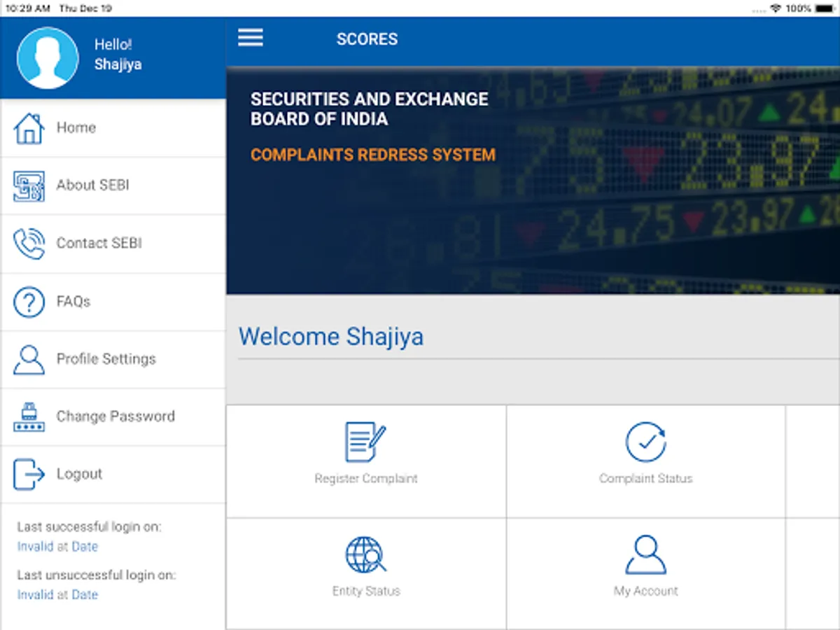Tap the 'Thu Dec 19' date in status bar
Image resolution: width=840 pixels, height=630 pixels.
click(86, 8)
